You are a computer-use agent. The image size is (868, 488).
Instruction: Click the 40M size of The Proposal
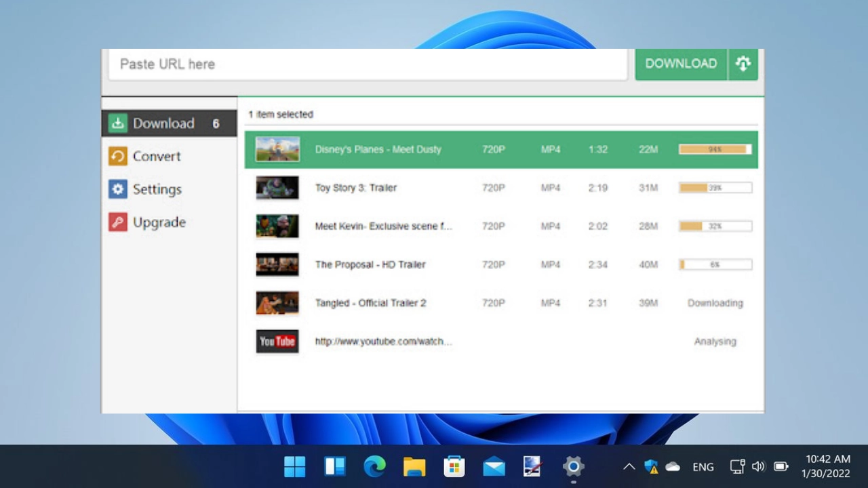pos(648,264)
